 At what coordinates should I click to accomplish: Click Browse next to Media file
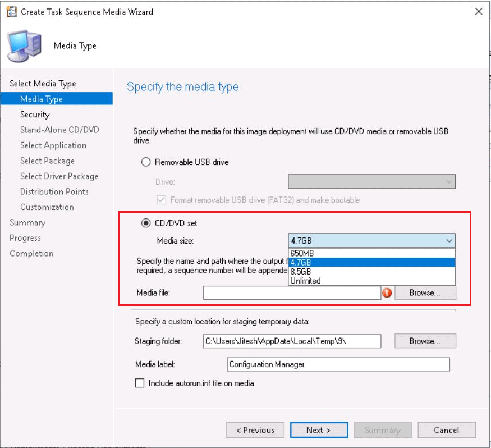[425, 292]
